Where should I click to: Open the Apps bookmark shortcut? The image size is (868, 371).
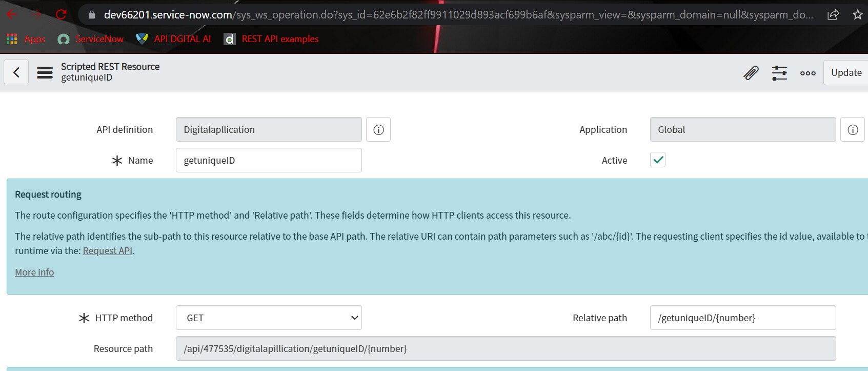(x=26, y=39)
